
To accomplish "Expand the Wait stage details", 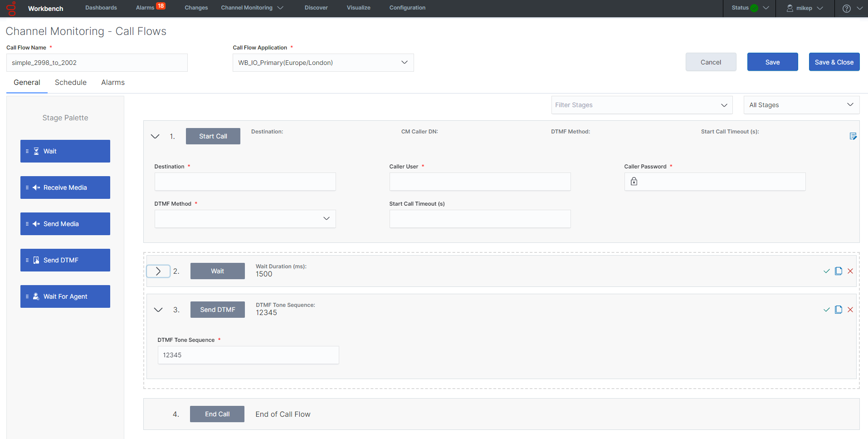I will 158,271.
